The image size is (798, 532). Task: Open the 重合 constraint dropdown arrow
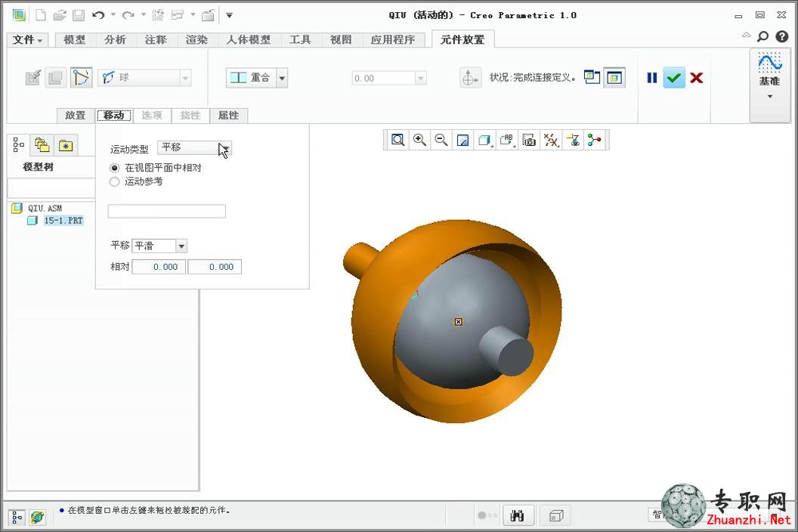pos(282,78)
